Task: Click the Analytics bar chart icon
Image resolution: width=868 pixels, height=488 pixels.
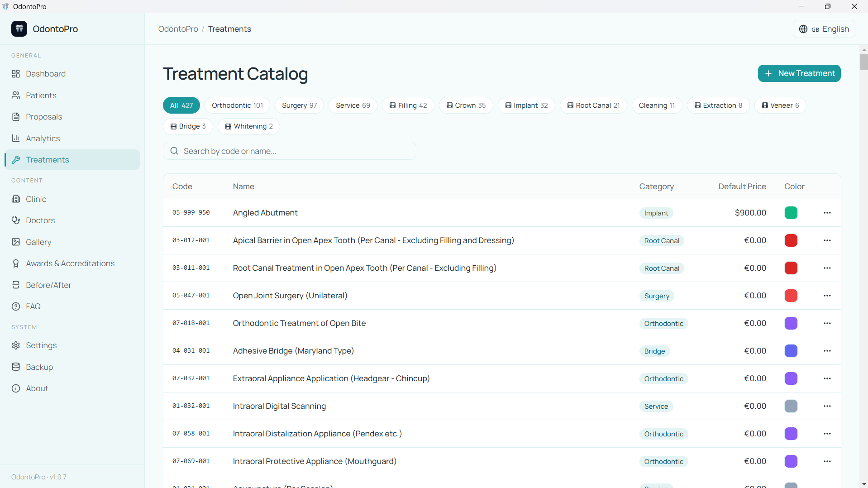Action: pyautogui.click(x=16, y=138)
